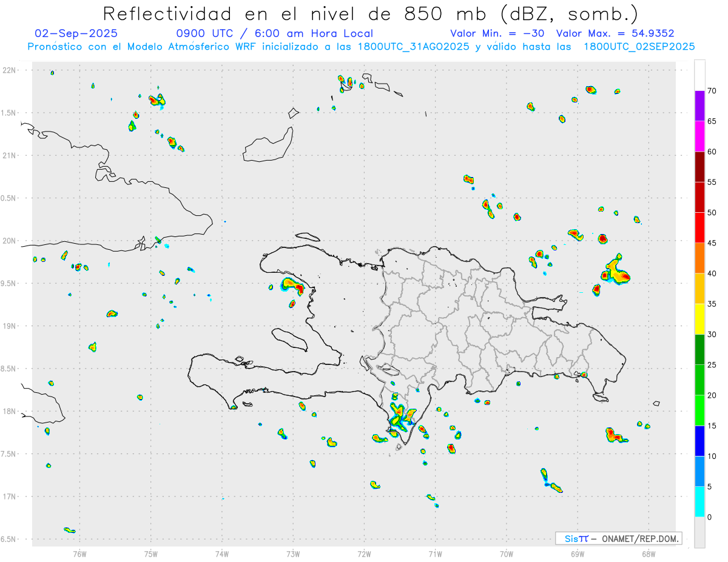Click the '50' value on the color scale

[712, 213]
